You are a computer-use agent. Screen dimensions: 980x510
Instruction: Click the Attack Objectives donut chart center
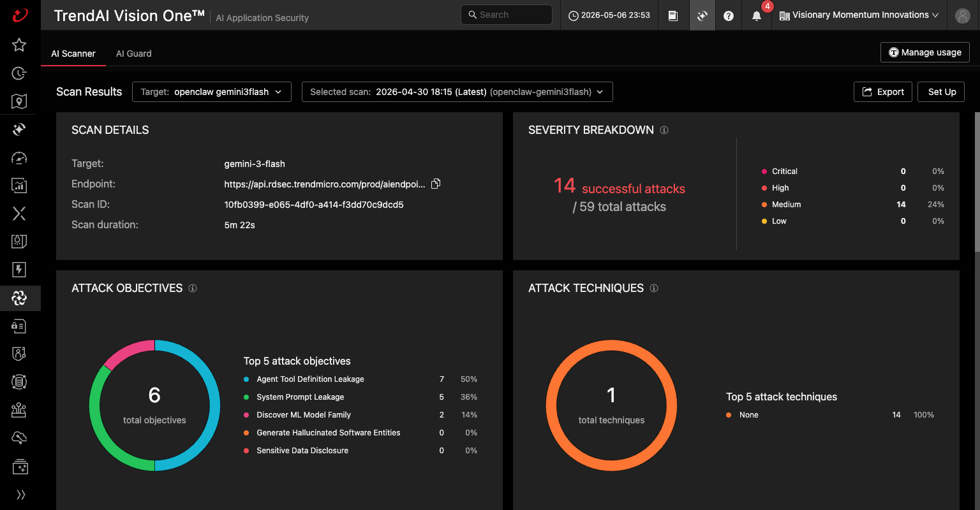pos(154,405)
